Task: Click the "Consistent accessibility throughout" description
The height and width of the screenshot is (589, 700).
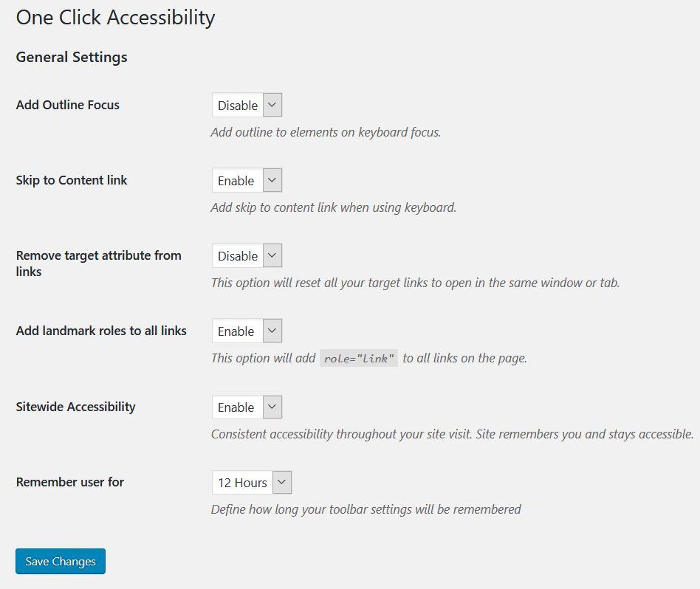Action: tap(452, 434)
